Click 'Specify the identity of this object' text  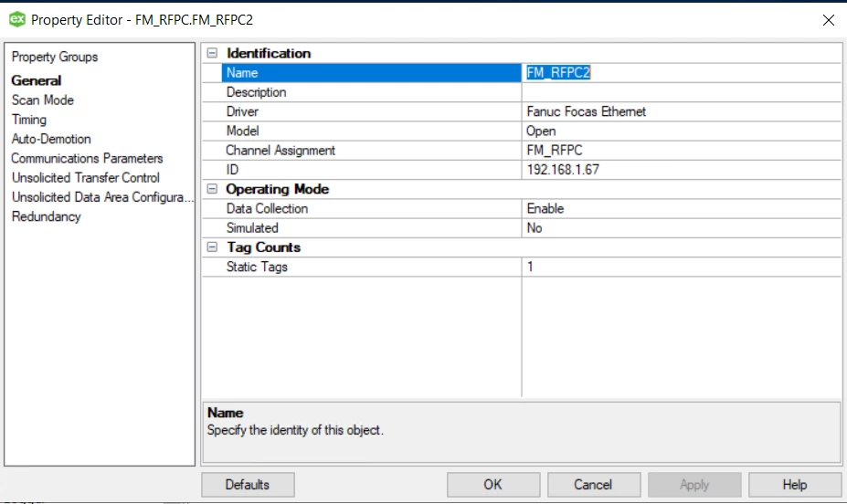tap(295, 430)
